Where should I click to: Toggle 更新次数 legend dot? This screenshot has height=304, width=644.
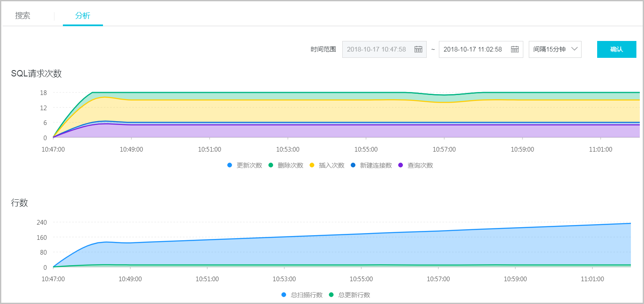(x=230, y=165)
